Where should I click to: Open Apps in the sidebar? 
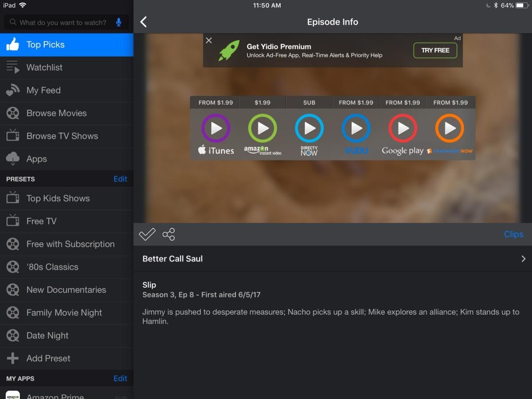pyautogui.click(x=66, y=159)
